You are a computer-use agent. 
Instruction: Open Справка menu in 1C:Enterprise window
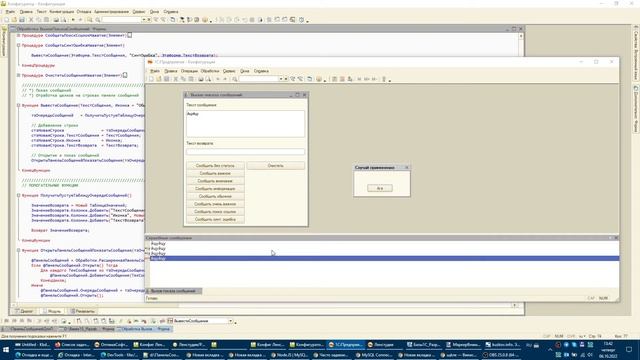click(261, 71)
